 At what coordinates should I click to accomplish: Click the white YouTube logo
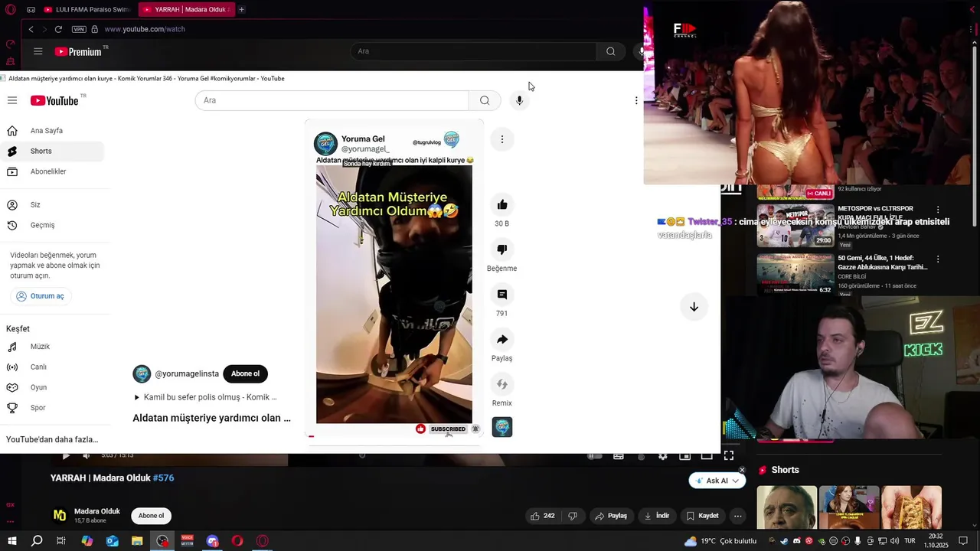54,100
